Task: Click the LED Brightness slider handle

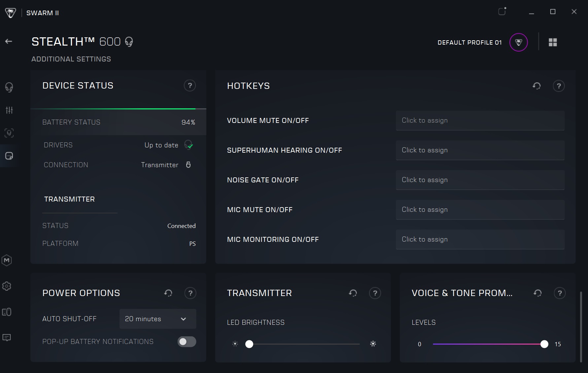Action: [x=249, y=344]
